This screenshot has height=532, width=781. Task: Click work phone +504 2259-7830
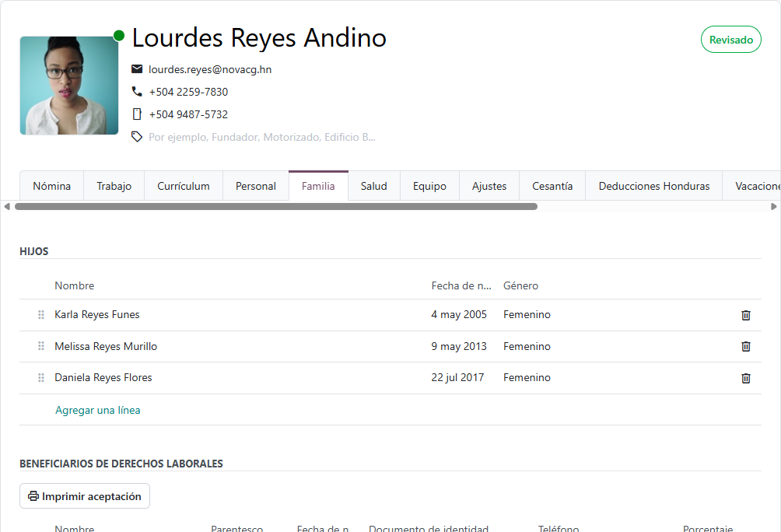(x=188, y=92)
